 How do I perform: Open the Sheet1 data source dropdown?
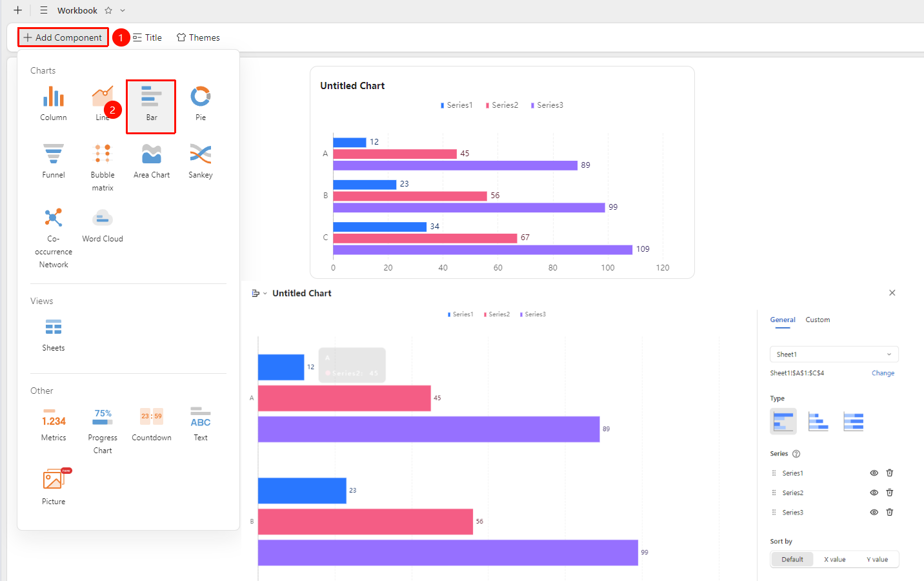coord(834,354)
